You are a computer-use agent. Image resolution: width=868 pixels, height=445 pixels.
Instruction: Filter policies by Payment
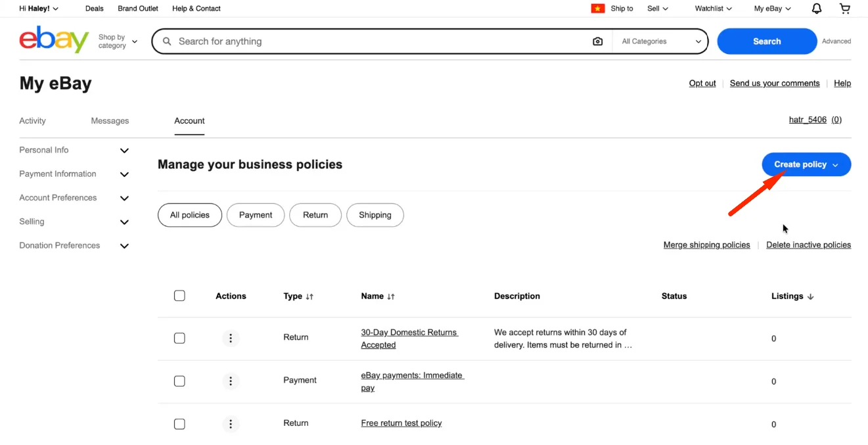coord(256,215)
